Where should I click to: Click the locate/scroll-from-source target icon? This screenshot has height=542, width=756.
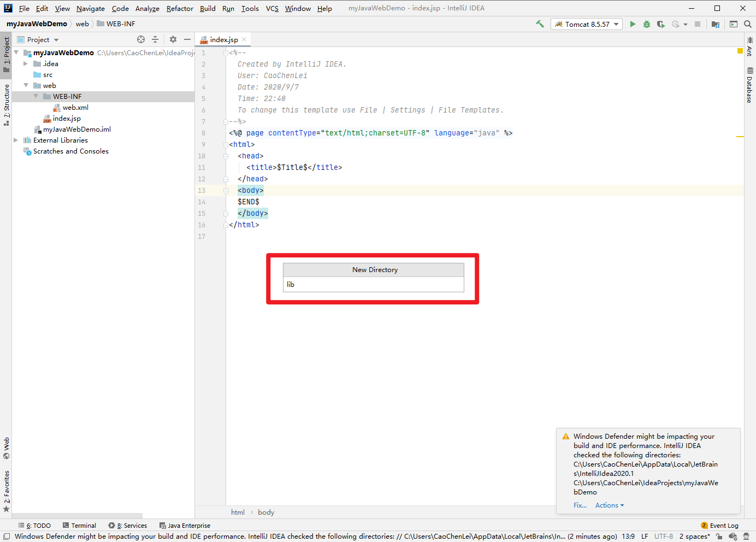click(x=141, y=39)
